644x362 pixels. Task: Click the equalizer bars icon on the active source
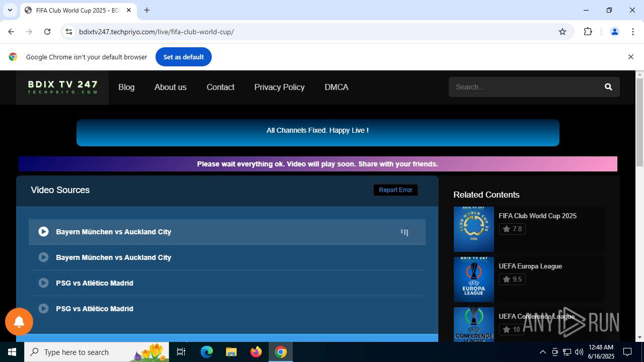[405, 232]
